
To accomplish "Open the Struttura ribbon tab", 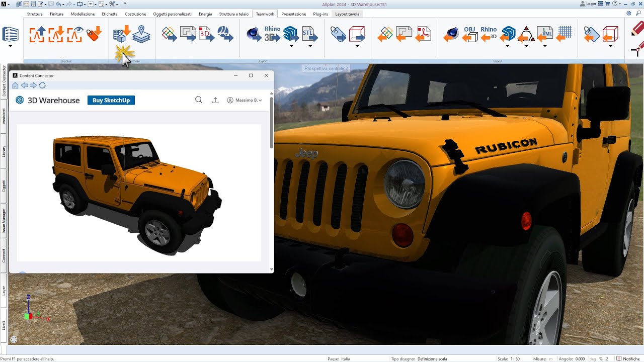I will point(35,14).
